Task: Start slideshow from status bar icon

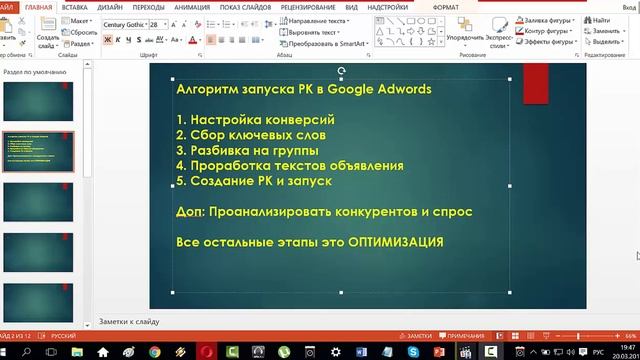Action: [546, 336]
